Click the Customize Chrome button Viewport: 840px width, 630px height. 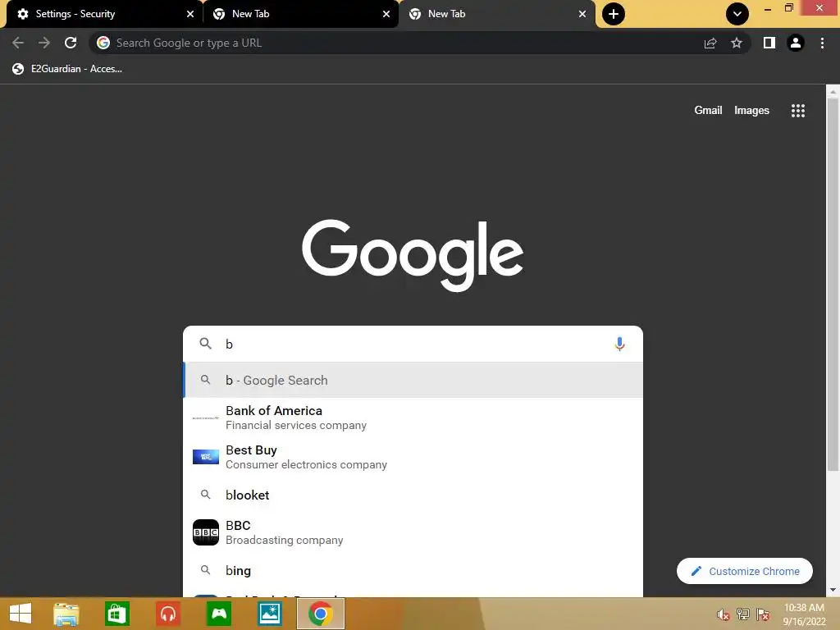(x=745, y=571)
